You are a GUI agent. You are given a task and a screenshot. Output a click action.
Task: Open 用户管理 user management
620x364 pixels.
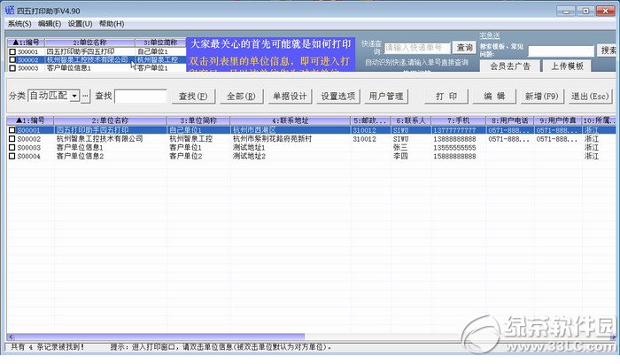(386, 96)
